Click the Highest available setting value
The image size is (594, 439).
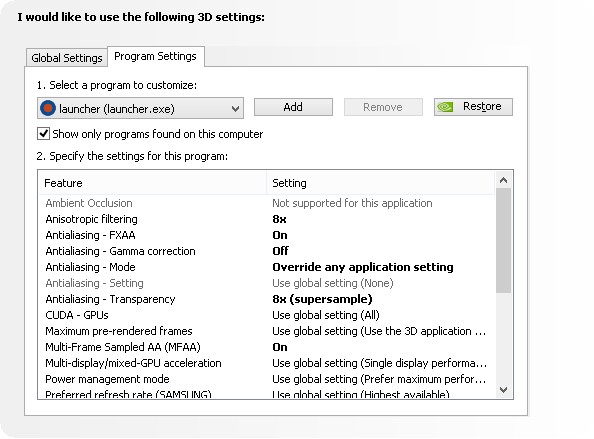(361, 394)
